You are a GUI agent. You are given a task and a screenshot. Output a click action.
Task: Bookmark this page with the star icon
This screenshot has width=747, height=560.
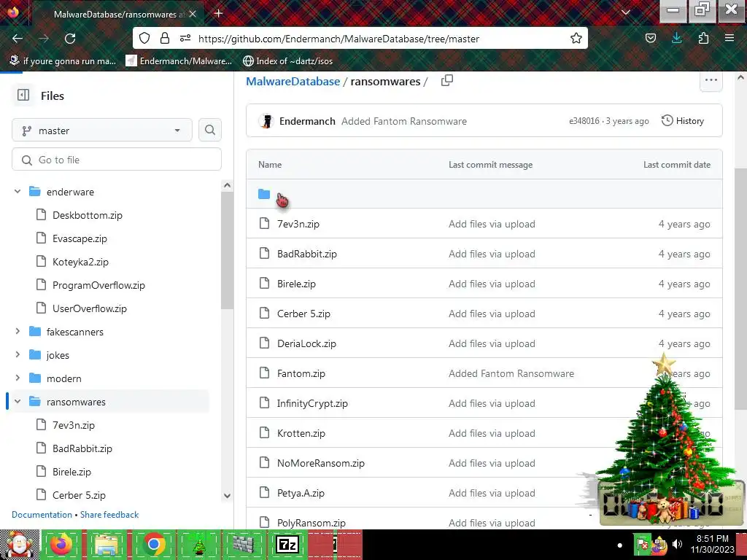click(576, 39)
